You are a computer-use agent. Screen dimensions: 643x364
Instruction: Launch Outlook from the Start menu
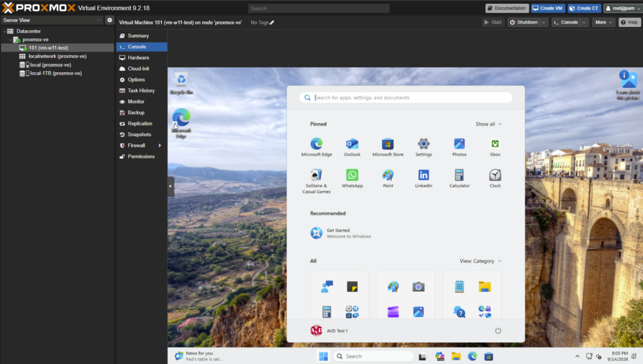(352, 147)
